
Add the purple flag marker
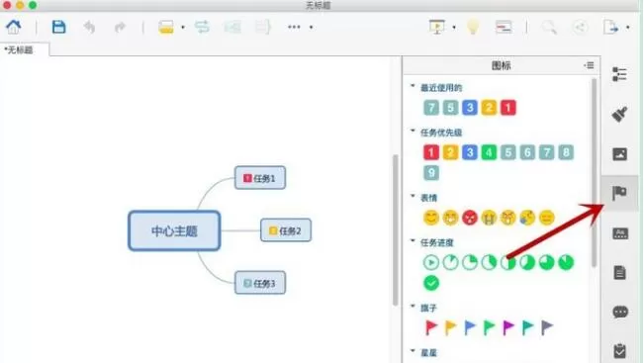(508, 327)
